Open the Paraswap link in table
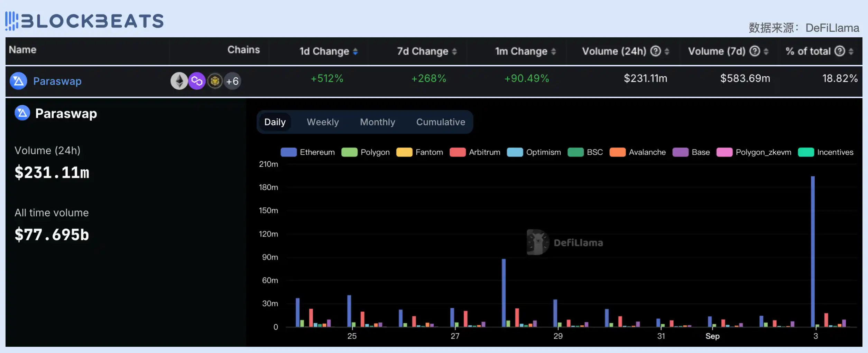868x353 pixels. (x=57, y=81)
